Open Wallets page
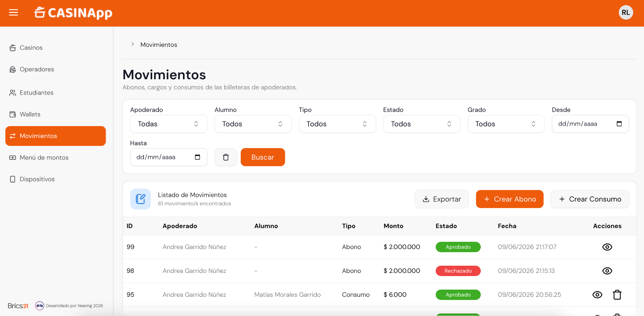Image resolution: width=644 pixels, height=316 pixels. click(x=56, y=114)
